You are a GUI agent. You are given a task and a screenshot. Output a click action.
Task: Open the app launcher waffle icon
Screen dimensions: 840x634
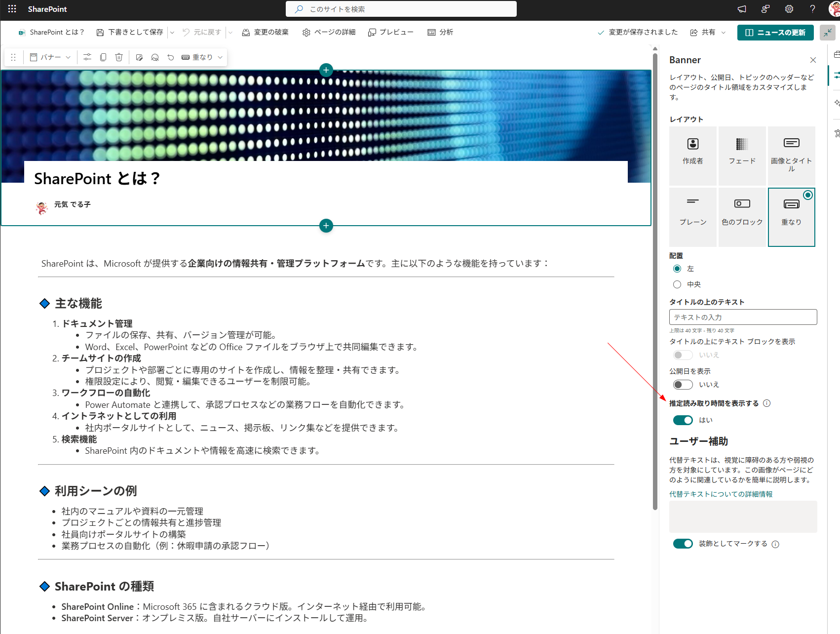pyautogui.click(x=12, y=9)
